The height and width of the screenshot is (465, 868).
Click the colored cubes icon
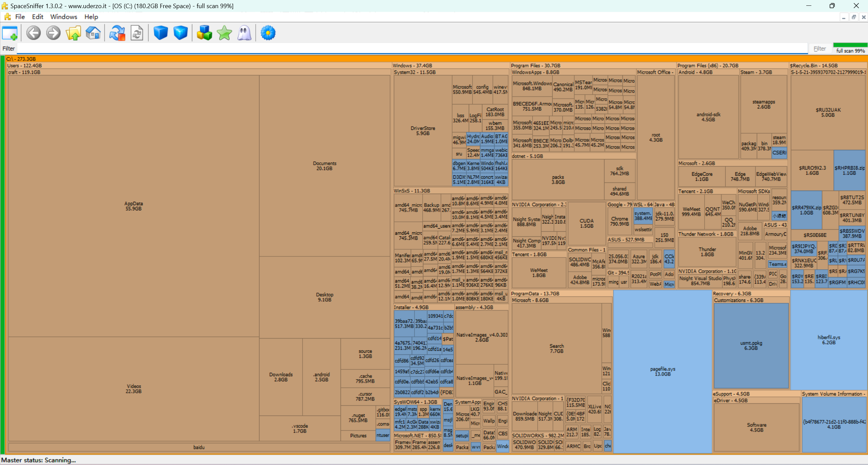(x=204, y=33)
